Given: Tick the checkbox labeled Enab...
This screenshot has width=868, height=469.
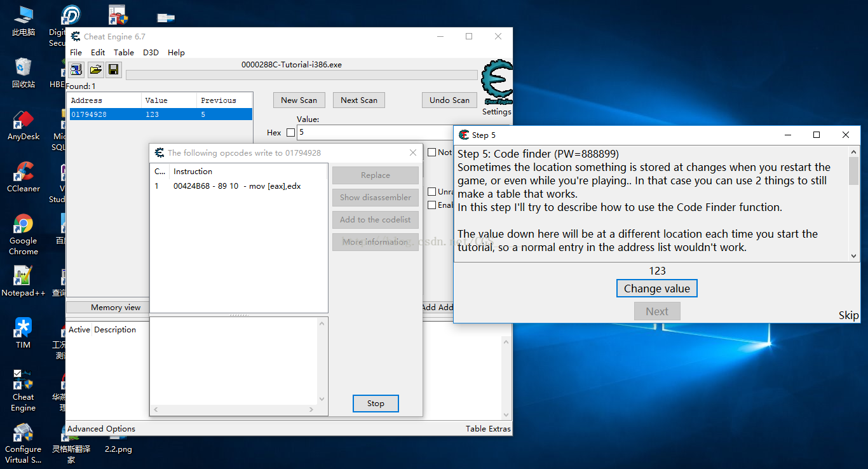Looking at the screenshot, I should (432, 205).
